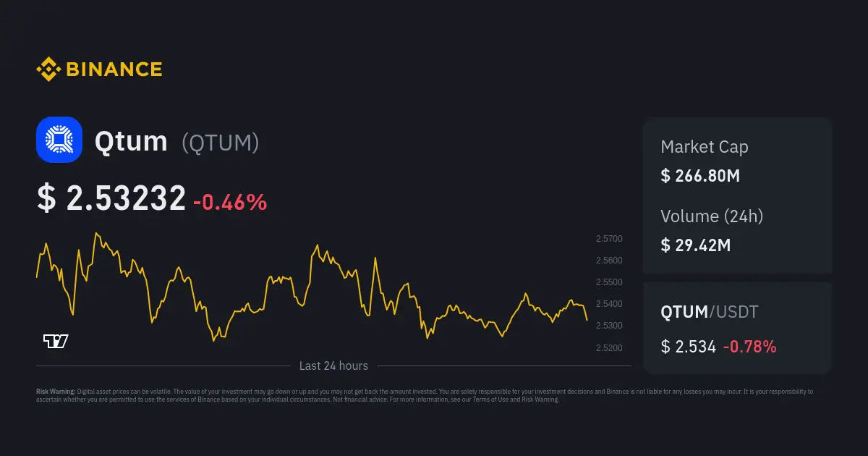Screen dimensions: 868x456
Task: Click the $ 2.53232 price value
Action: point(111,199)
